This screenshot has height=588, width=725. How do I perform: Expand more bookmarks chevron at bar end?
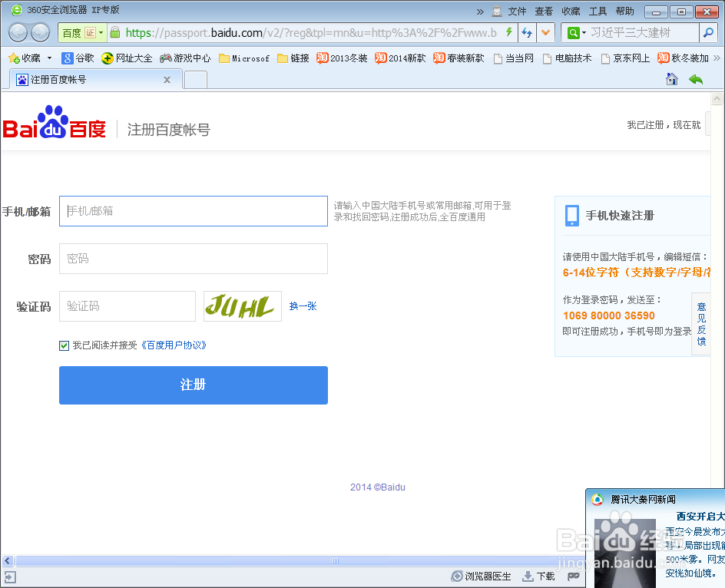click(717, 58)
